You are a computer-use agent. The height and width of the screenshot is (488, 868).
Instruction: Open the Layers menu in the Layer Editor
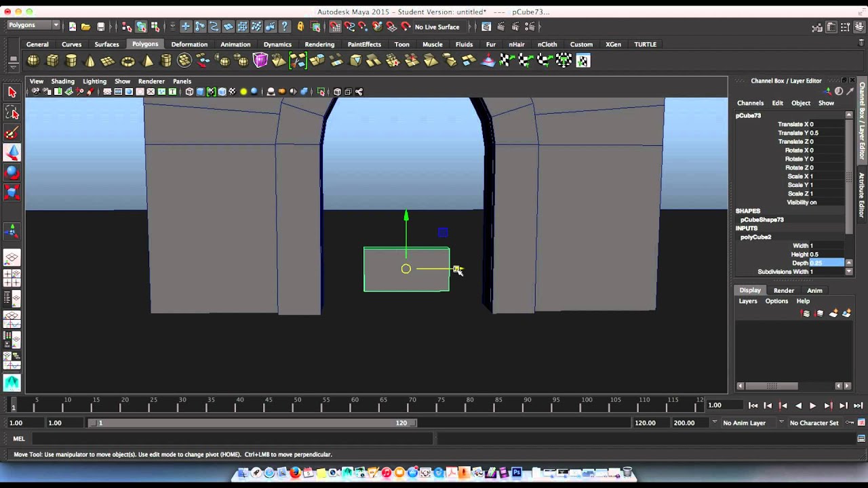[748, 301]
